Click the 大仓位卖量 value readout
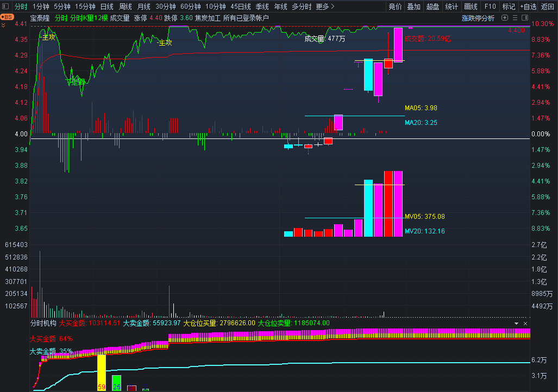Viewport: 558px width, 392px height. 293,323
